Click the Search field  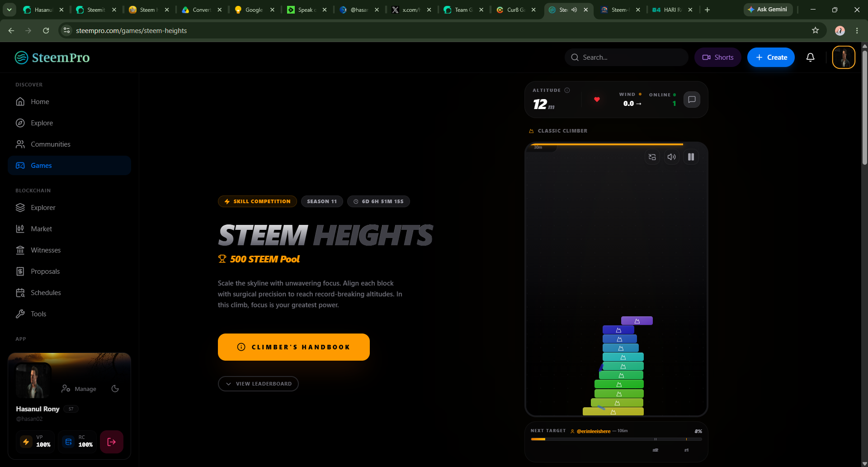point(626,57)
